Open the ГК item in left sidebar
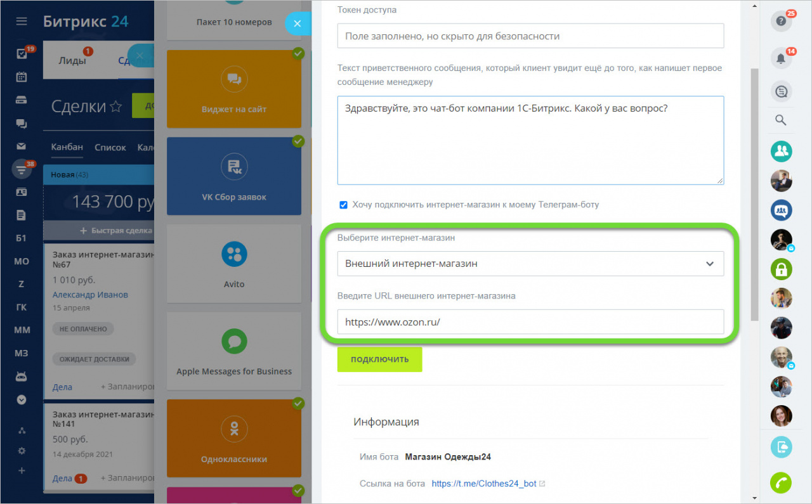Screen dimensions: 812x504 click(22, 307)
